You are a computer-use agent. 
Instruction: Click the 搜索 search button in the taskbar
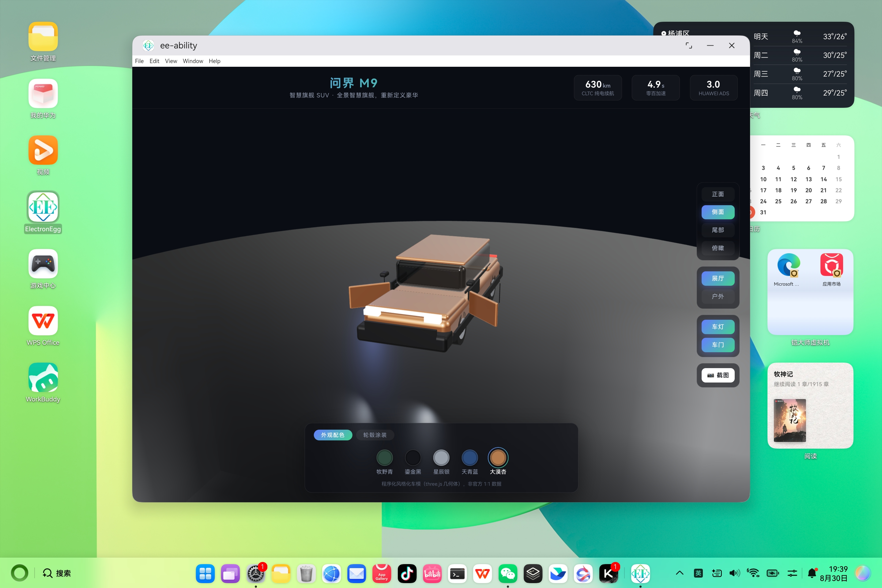click(x=57, y=573)
